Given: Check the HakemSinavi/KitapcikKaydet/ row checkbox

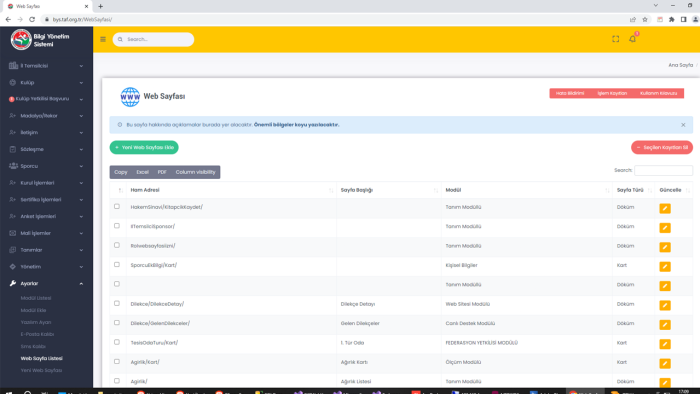Looking at the screenshot, I should click(x=117, y=207).
